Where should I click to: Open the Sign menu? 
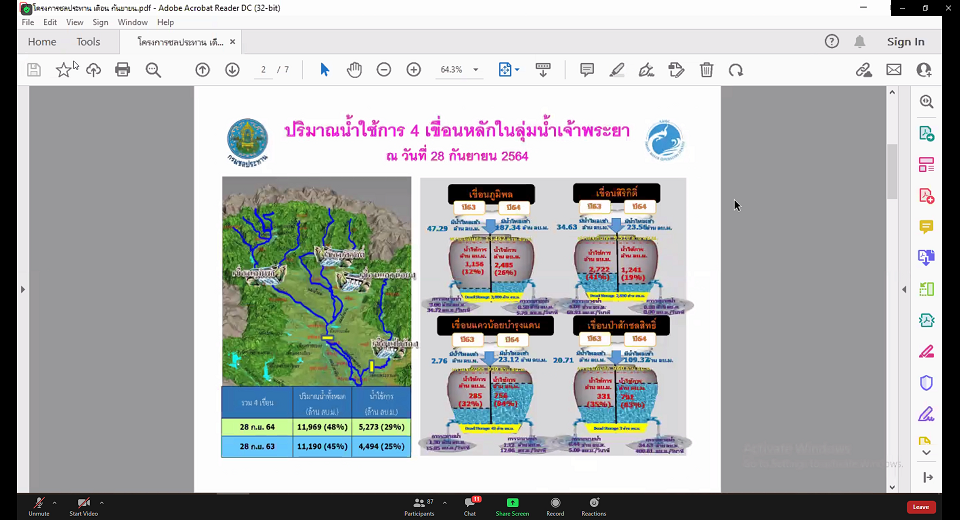tap(100, 22)
